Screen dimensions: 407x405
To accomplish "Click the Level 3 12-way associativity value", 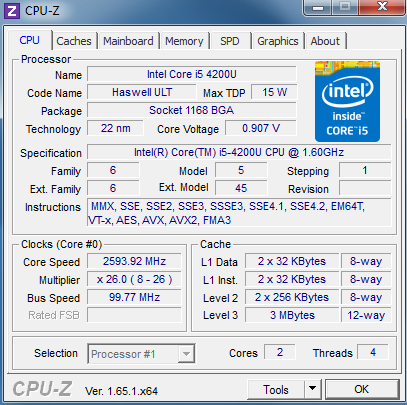I will [366, 315].
